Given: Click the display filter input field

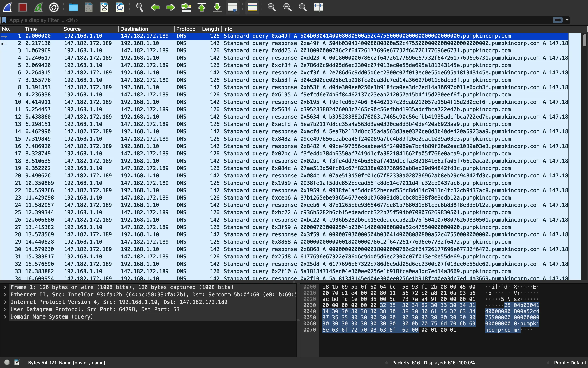Looking at the screenshot, I should tap(280, 20).
